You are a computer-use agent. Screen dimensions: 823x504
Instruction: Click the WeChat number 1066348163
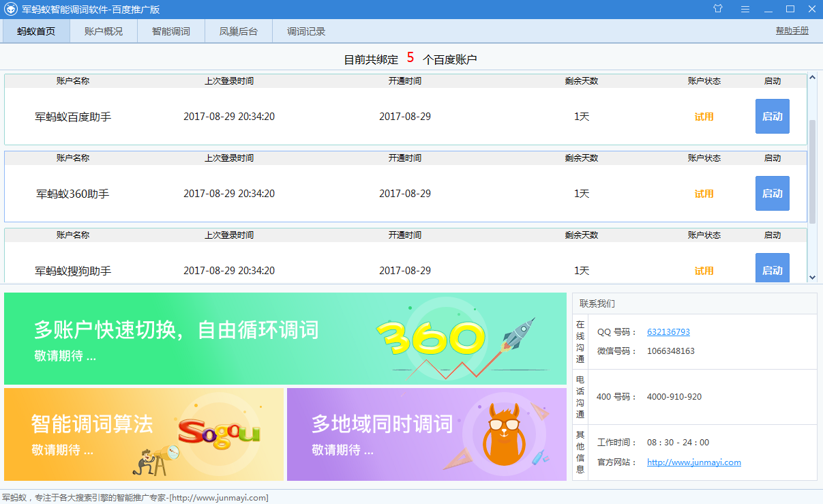[671, 351]
